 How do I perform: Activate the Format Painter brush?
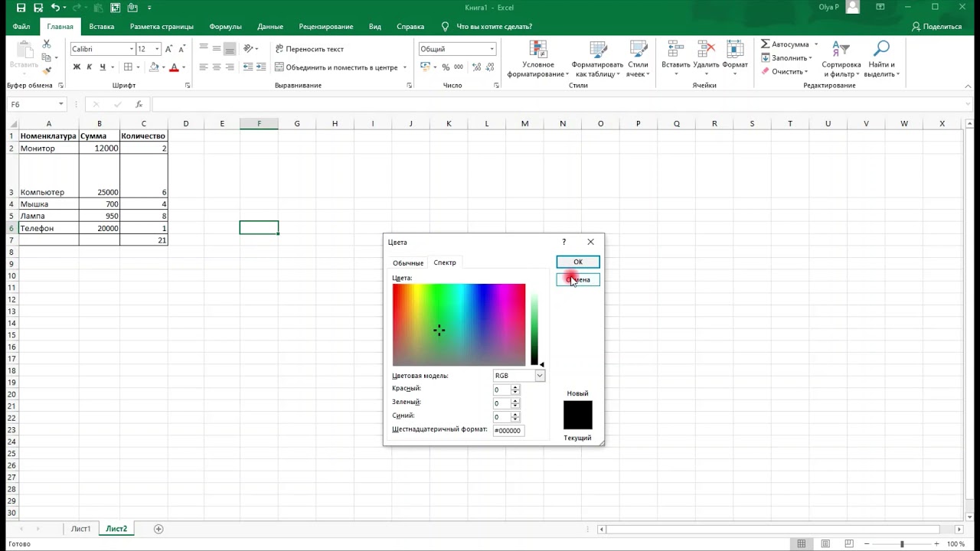coord(47,71)
